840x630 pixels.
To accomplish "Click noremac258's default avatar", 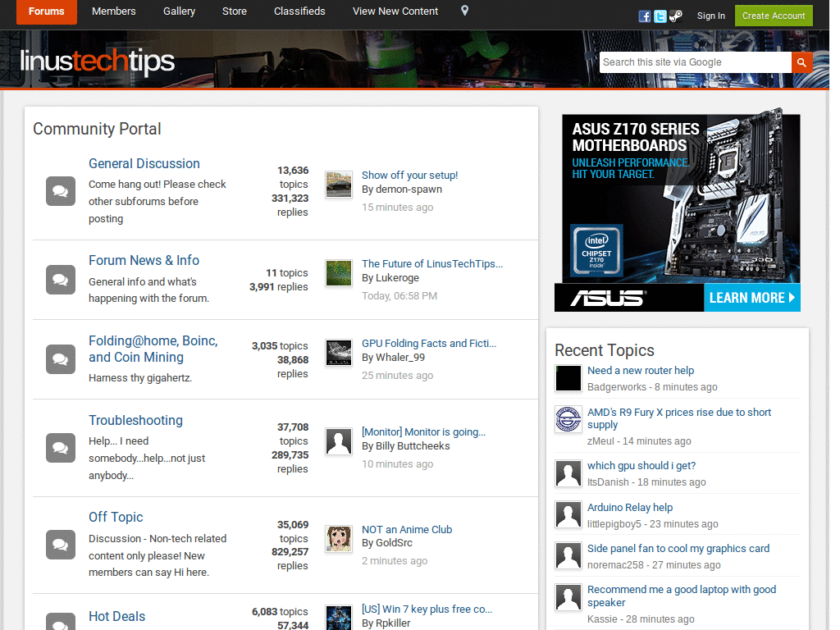I will click(568, 555).
